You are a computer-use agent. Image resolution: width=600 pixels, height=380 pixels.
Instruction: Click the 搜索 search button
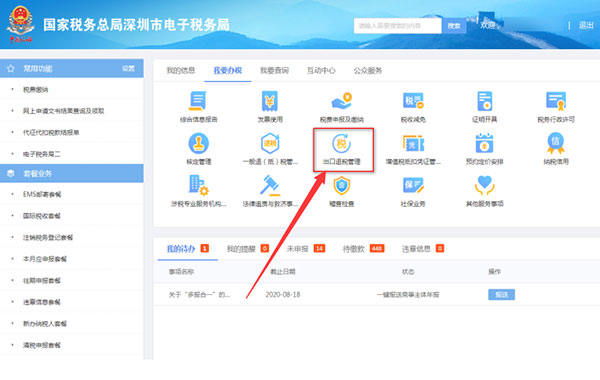click(454, 26)
